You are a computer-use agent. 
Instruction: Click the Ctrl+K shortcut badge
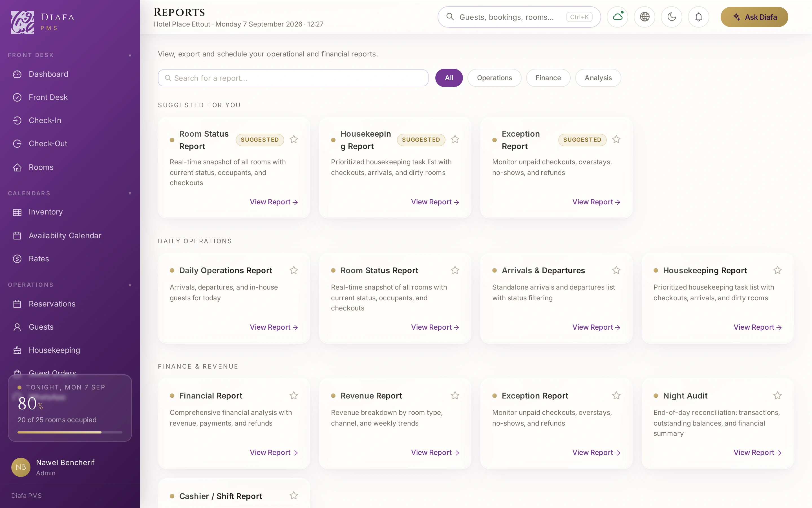(x=579, y=17)
